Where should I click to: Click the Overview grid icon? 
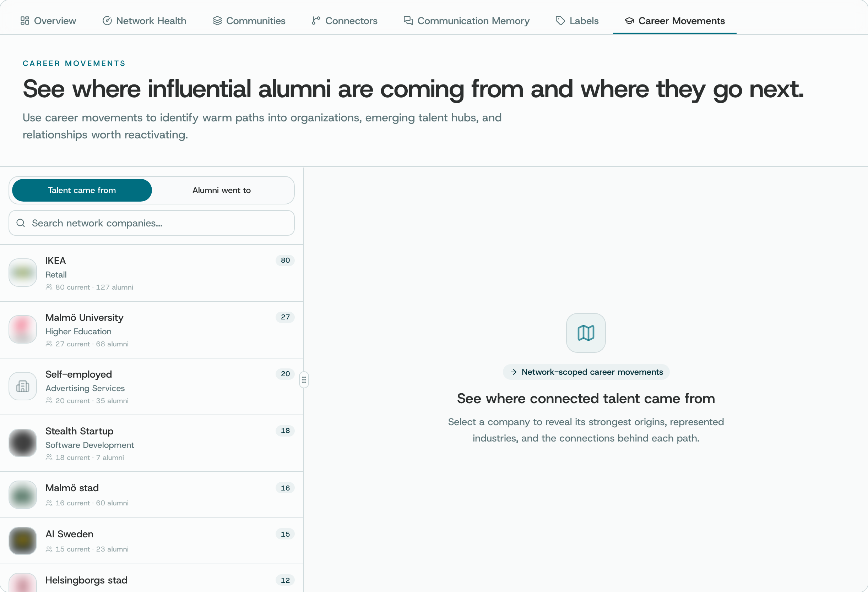[25, 21]
